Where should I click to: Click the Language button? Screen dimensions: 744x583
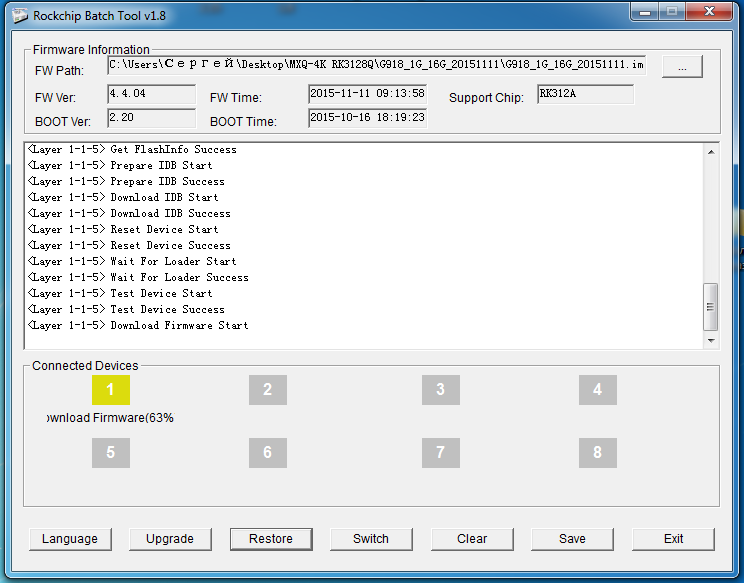click(x=70, y=539)
